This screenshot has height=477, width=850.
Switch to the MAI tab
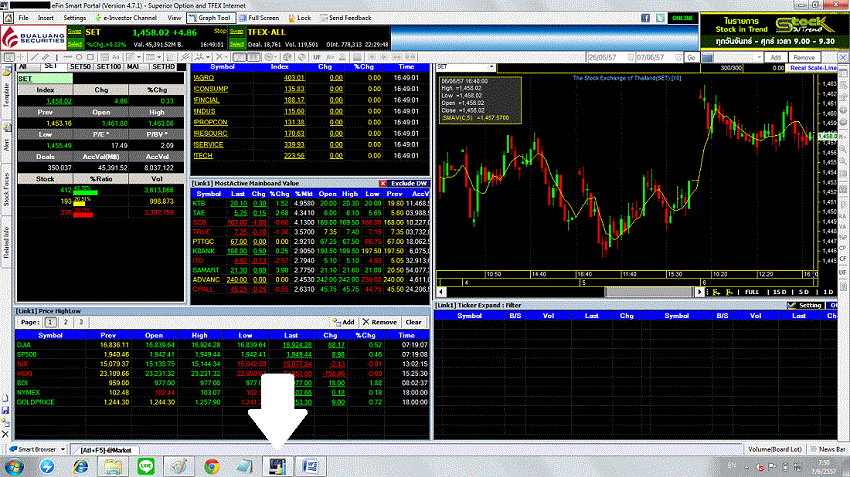(x=133, y=67)
